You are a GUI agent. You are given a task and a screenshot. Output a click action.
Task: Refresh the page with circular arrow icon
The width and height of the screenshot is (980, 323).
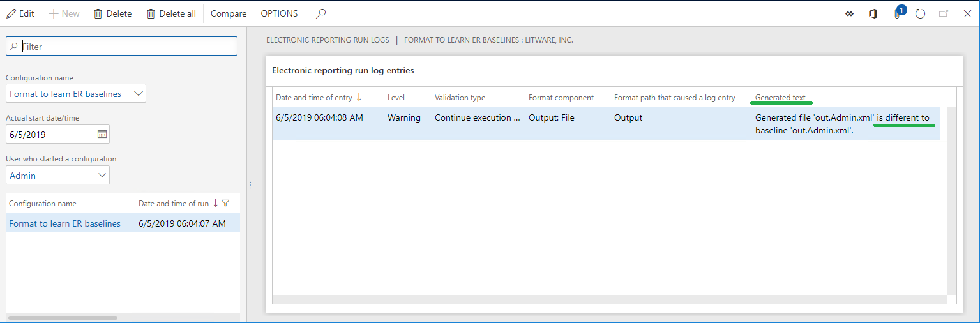pyautogui.click(x=920, y=13)
